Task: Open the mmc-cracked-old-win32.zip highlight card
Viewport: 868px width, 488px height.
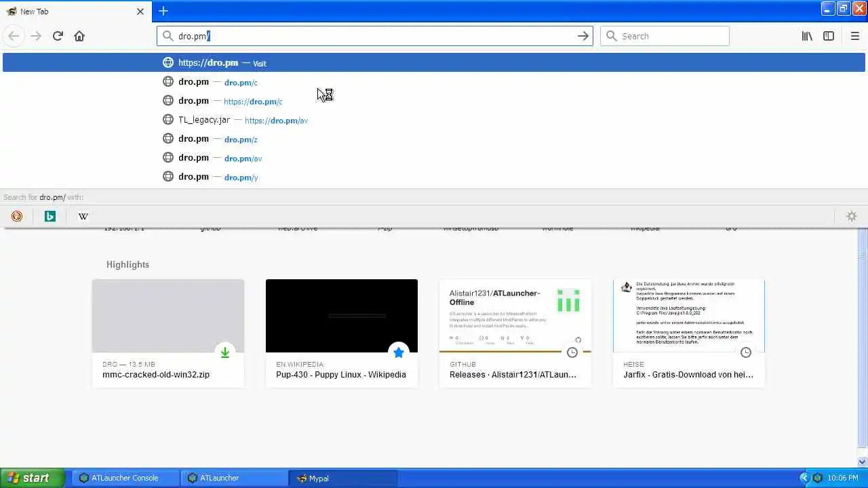Action: [168, 333]
